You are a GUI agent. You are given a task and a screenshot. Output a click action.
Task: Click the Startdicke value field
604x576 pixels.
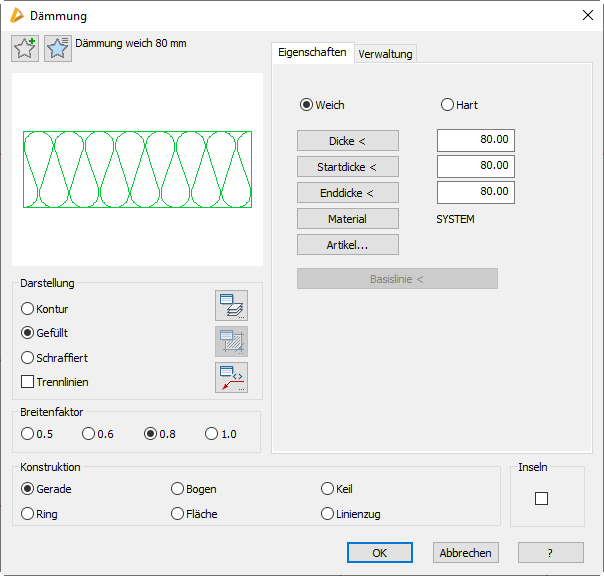pyautogui.click(x=475, y=166)
